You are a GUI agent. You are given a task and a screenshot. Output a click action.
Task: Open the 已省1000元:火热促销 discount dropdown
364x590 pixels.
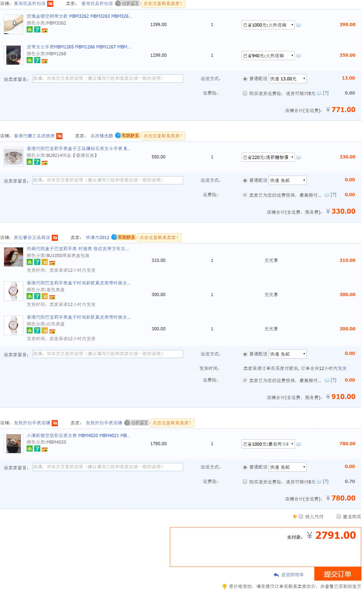(x=268, y=25)
